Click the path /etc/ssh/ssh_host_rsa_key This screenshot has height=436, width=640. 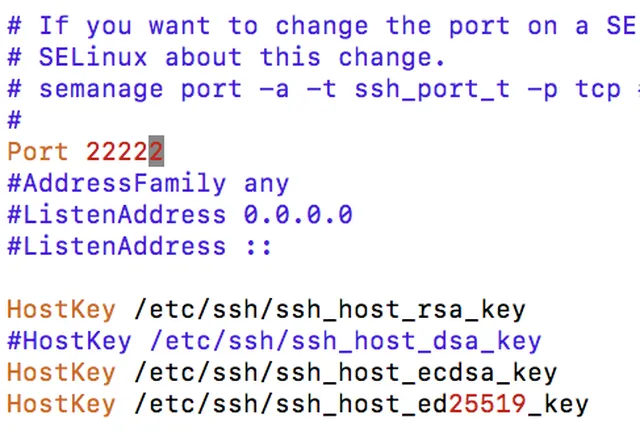coord(330,310)
